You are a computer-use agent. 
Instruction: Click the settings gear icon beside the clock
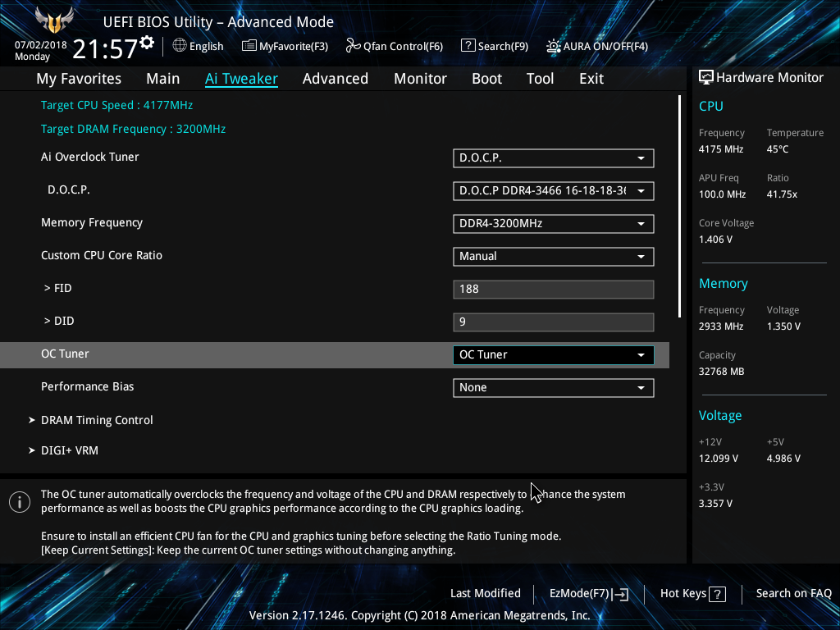click(147, 43)
